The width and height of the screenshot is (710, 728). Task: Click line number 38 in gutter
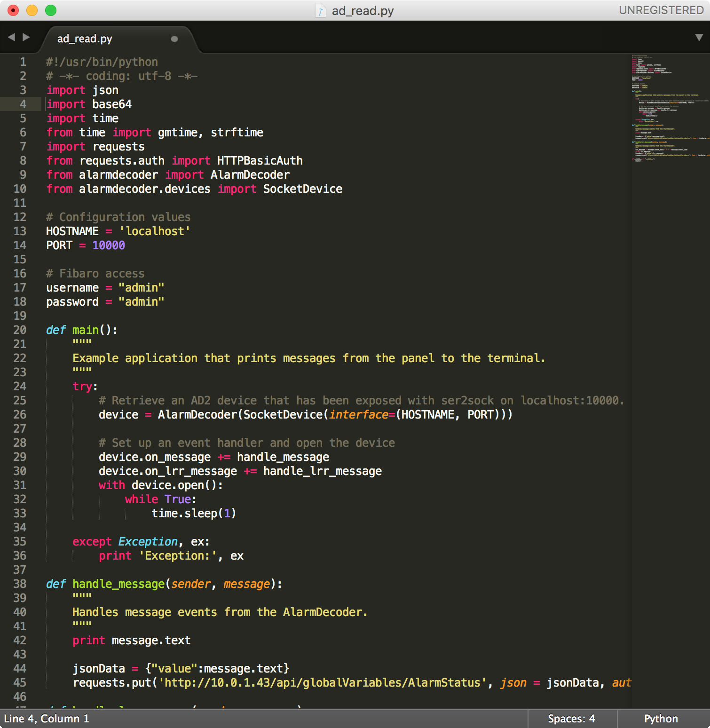20,584
